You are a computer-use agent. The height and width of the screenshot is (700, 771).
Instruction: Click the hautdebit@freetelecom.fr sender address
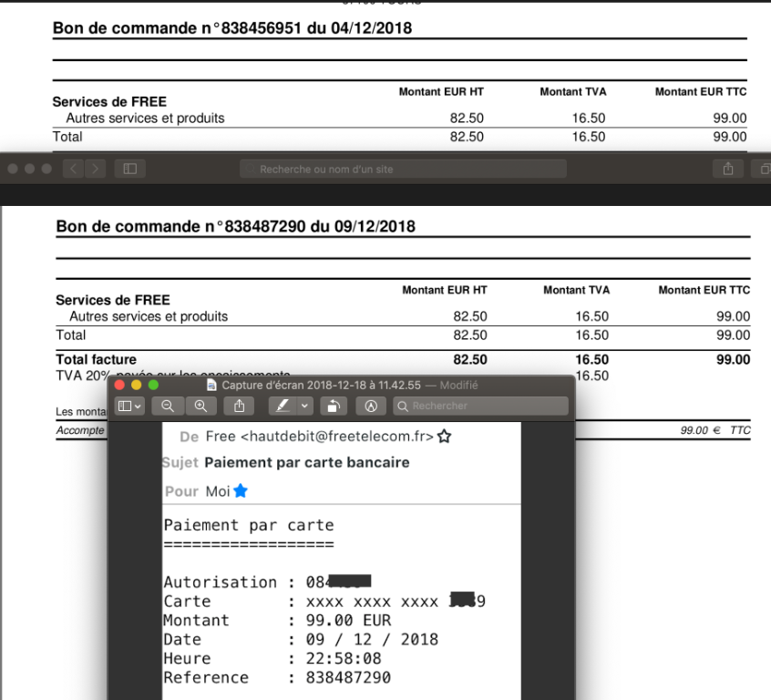click(x=336, y=437)
